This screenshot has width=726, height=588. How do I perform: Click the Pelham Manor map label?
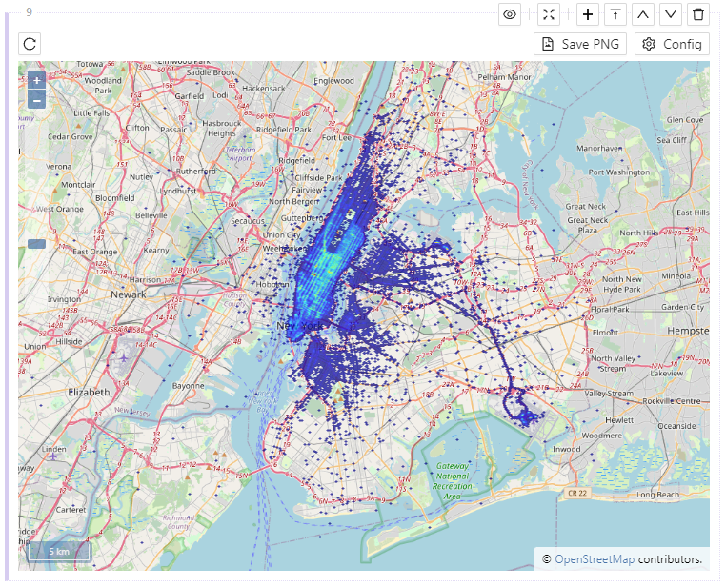pyautogui.click(x=504, y=77)
